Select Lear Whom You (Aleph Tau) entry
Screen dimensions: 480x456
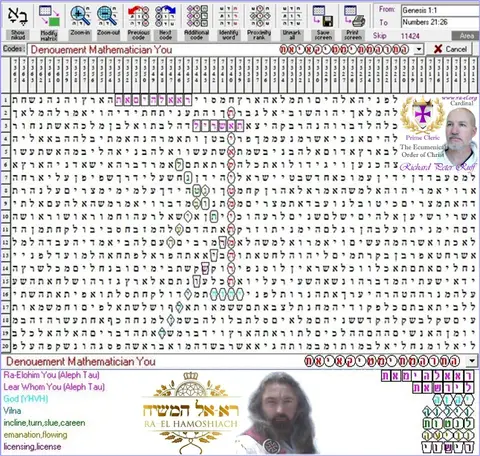click(x=54, y=387)
